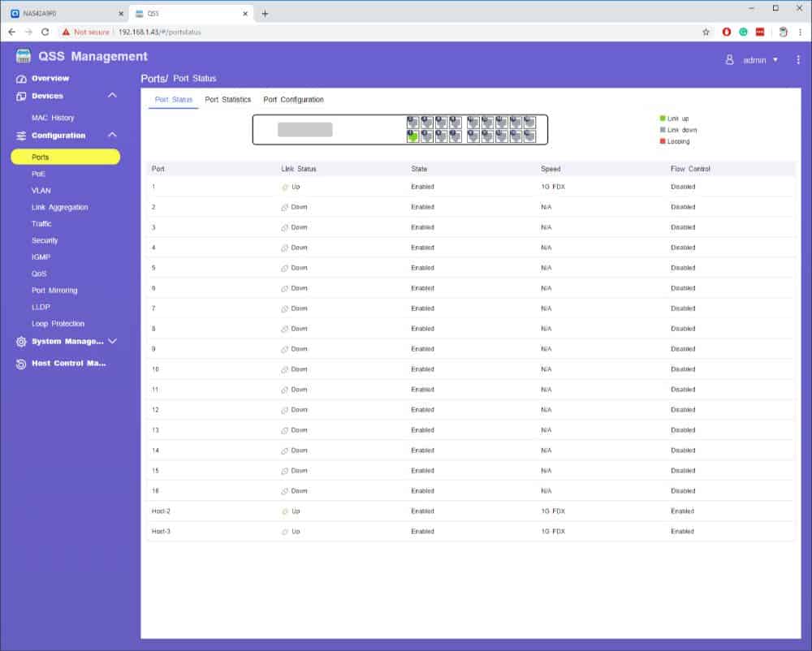Reload the page using the browser refresh icon
This screenshot has width=812, height=651.
45,32
